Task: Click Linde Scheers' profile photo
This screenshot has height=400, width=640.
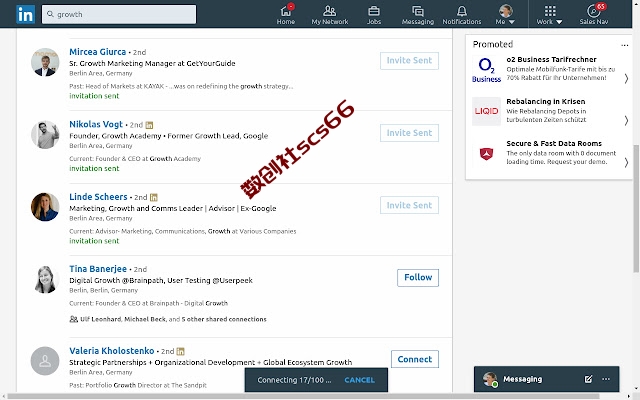Action: pos(45,207)
